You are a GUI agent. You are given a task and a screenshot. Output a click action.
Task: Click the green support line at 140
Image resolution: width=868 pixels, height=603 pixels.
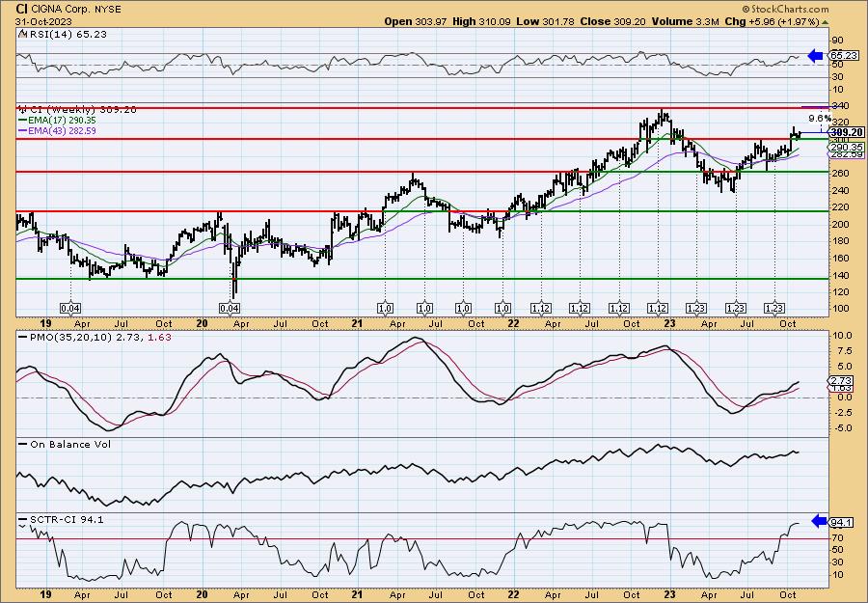[x=420, y=279]
